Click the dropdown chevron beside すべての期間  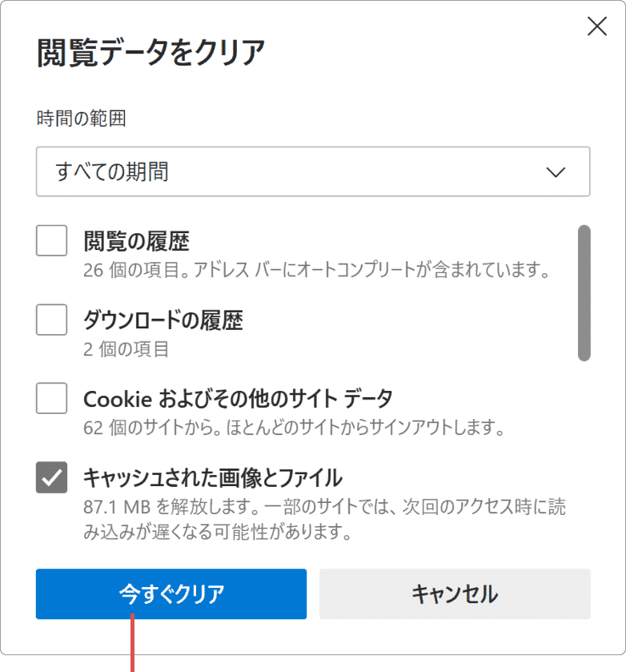tap(554, 171)
